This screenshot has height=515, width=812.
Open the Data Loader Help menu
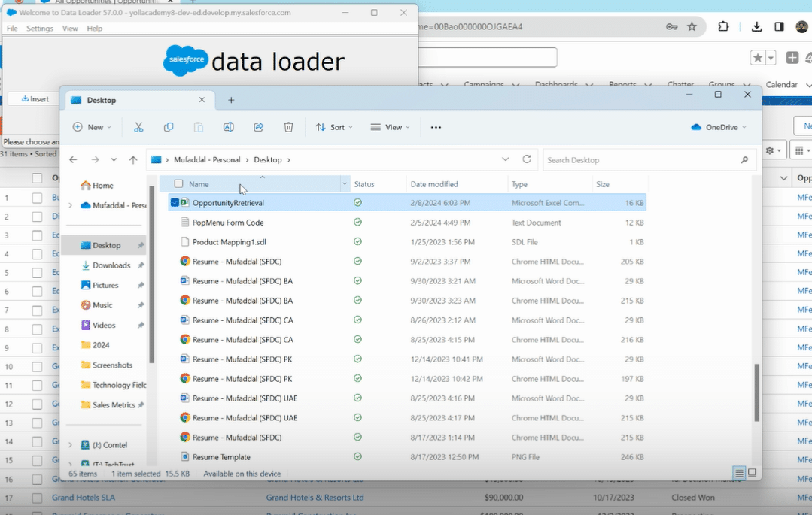[x=94, y=29]
